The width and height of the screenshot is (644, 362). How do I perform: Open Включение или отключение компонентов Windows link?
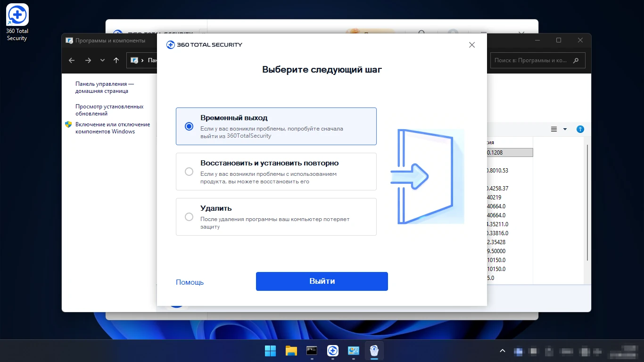point(113,128)
